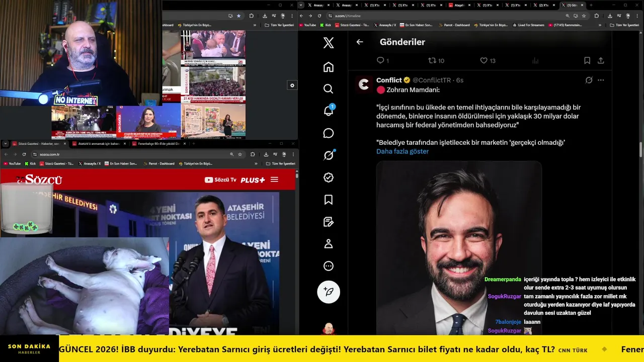Open Kick bookmark in the Sözcü window
This screenshot has width=644, height=362.
(31, 163)
